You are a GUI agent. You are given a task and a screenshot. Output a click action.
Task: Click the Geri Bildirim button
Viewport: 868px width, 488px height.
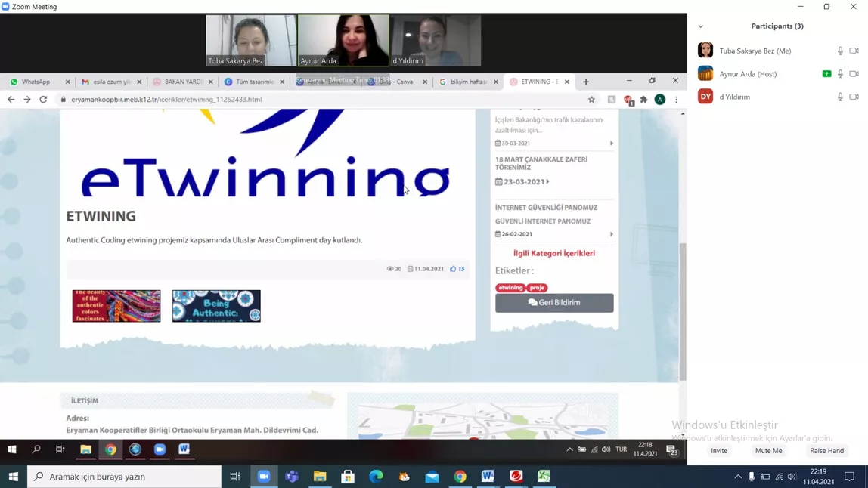554,303
